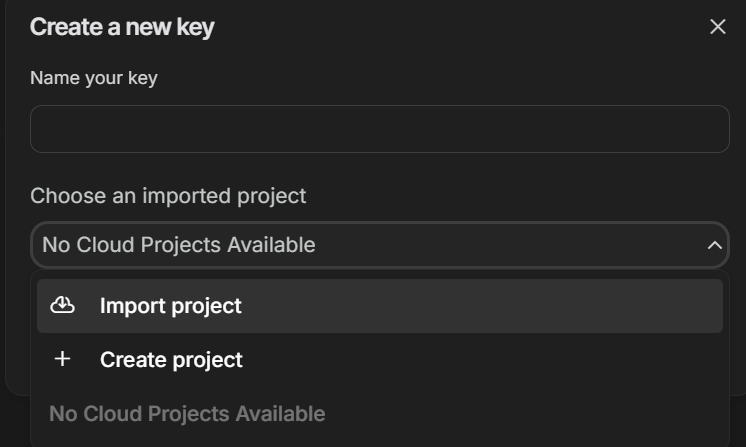The image size is (746, 447).
Task: Click the cloud download icon beside Import project
Action: (63, 305)
